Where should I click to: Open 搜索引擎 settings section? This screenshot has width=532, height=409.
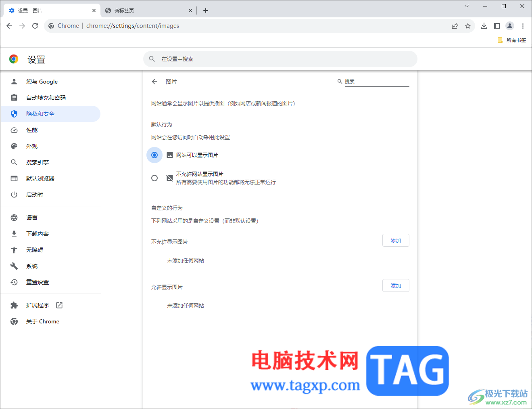point(50,162)
